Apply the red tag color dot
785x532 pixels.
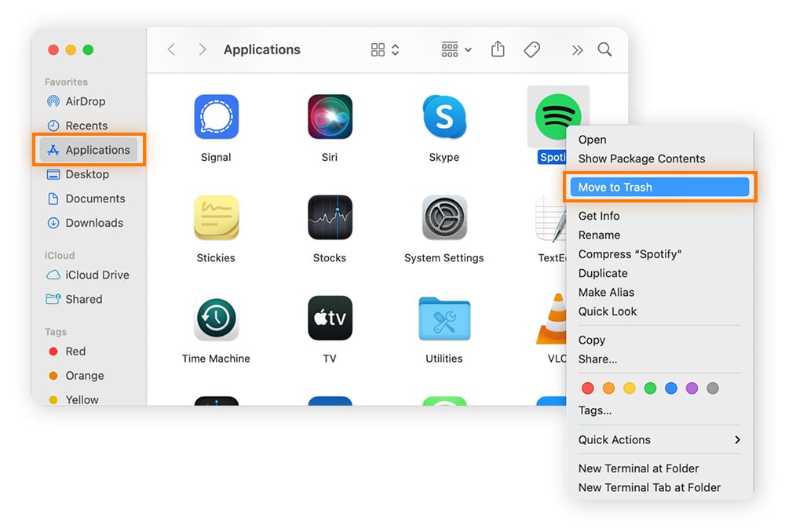[x=588, y=388]
